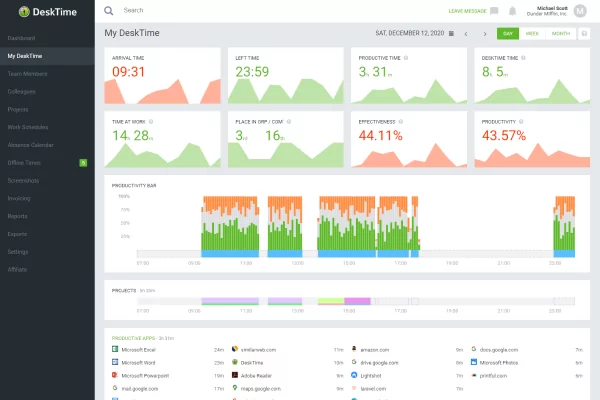Click the Left Time card
Viewport: 600px width, 400px height.
tap(286, 75)
